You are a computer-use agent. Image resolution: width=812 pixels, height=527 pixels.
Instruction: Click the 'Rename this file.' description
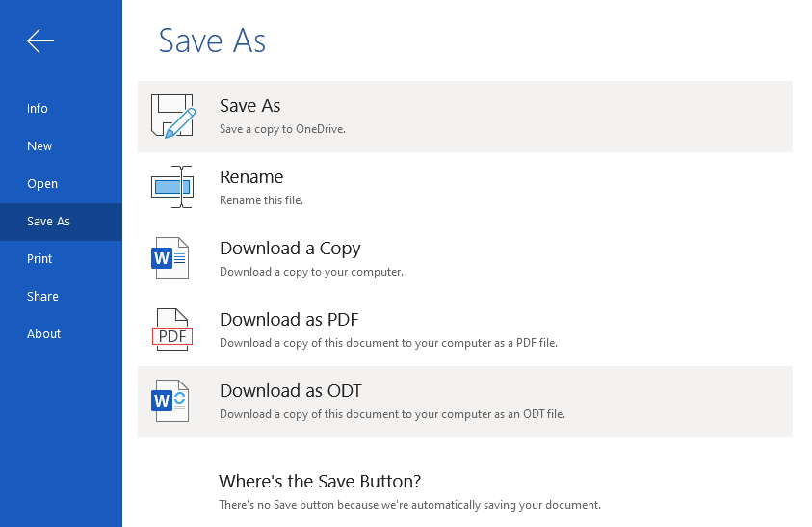(x=262, y=200)
